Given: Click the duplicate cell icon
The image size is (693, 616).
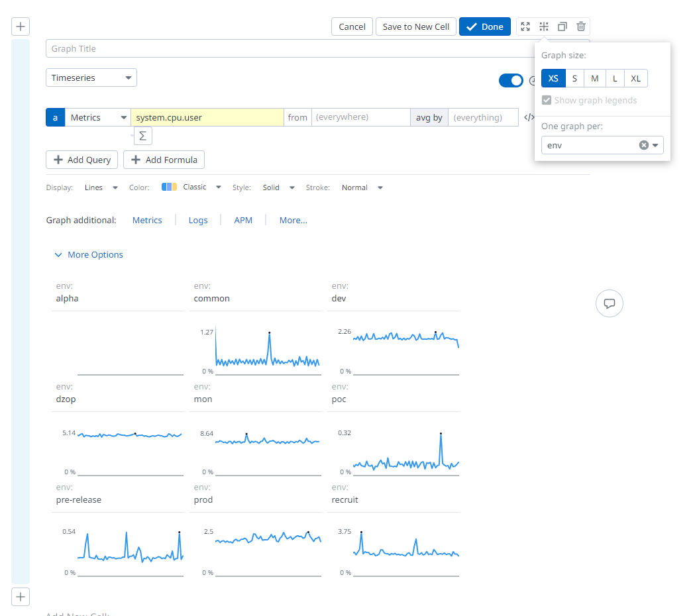Looking at the screenshot, I should 562,26.
